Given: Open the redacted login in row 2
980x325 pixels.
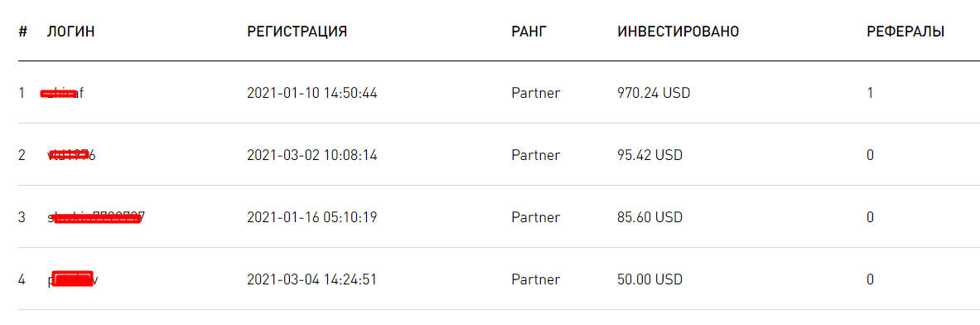Looking at the screenshot, I should coord(71,155).
